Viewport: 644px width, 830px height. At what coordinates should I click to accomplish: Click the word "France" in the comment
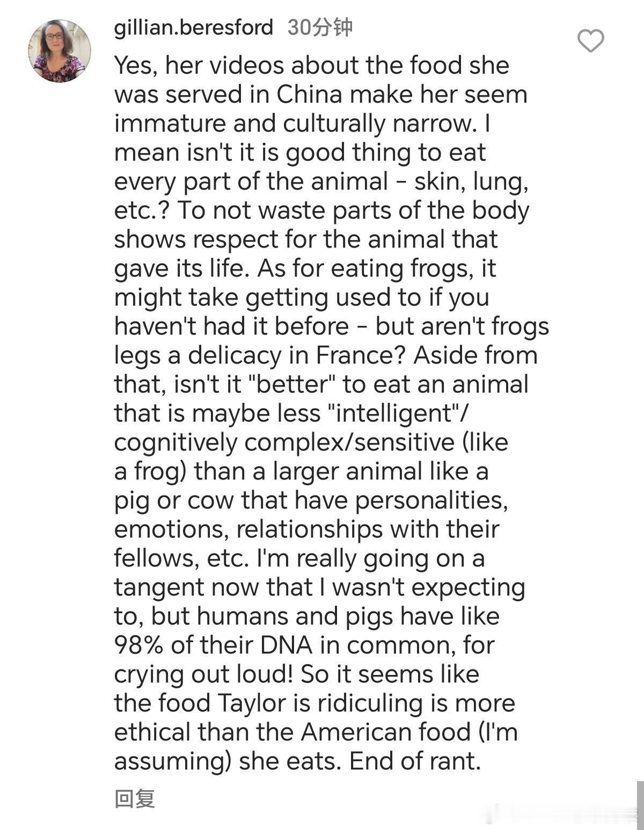[x=359, y=355]
